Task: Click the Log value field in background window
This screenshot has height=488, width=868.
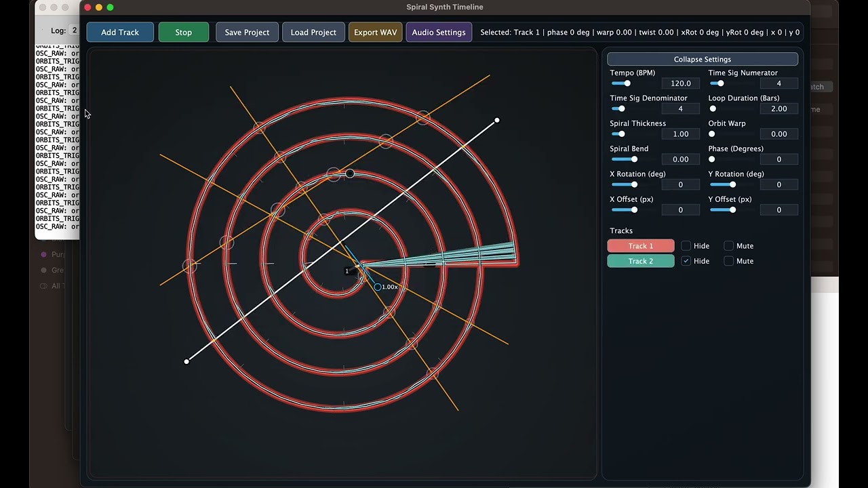Action: click(75, 30)
